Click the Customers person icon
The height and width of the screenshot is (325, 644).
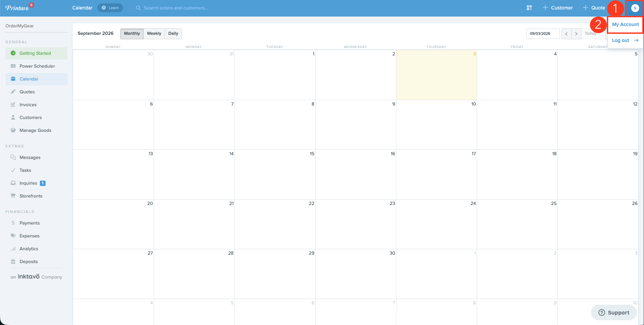[13, 117]
